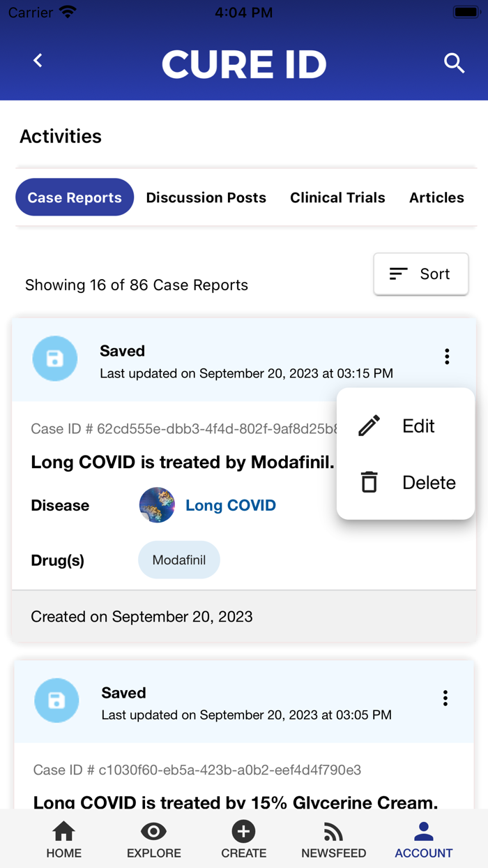Open the Long COVID disease link

[230, 505]
